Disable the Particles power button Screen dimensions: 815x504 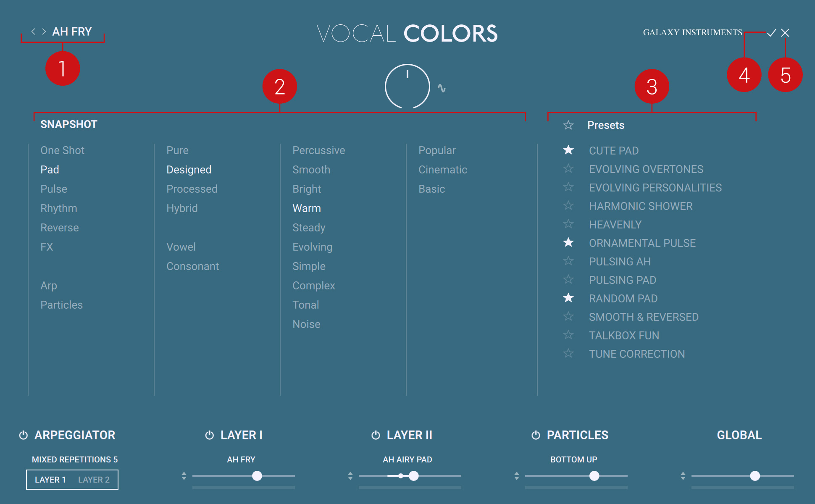[x=536, y=435]
